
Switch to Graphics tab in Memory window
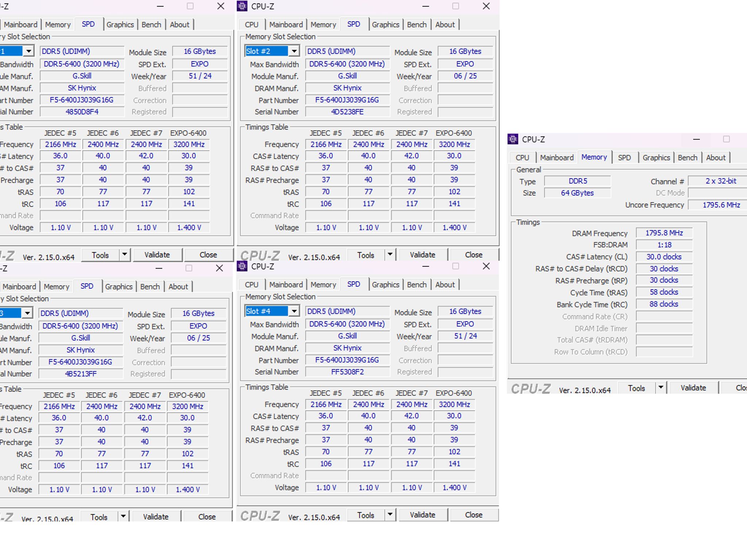656,158
